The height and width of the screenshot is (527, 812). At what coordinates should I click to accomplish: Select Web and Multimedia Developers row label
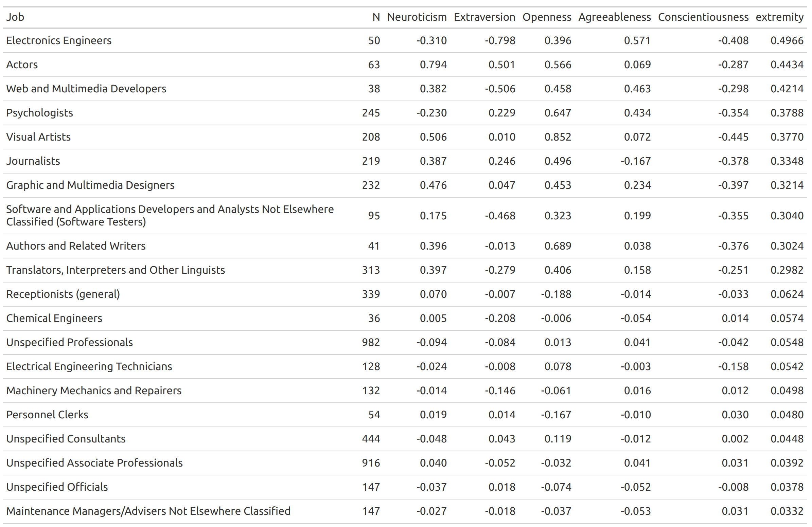(x=86, y=89)
